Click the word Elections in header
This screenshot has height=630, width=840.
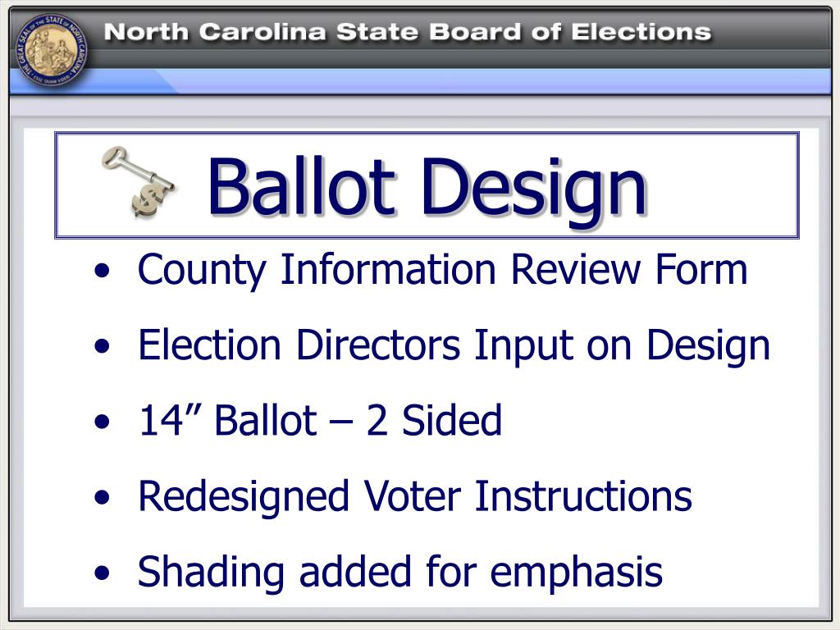pos(641,32)
